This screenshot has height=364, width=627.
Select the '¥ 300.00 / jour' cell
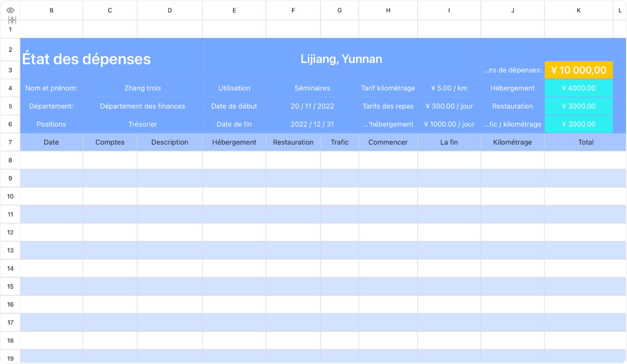pyautogui.click(x=449, y=106)
